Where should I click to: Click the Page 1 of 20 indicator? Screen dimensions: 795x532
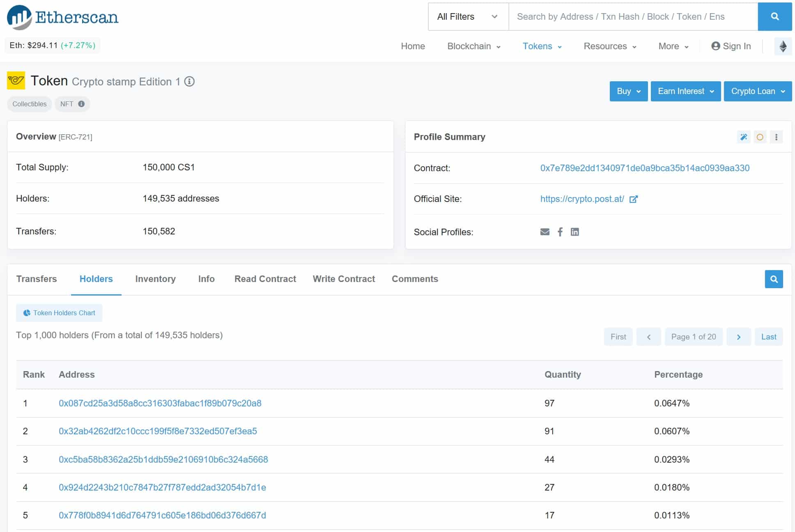(x=694, y=337)
